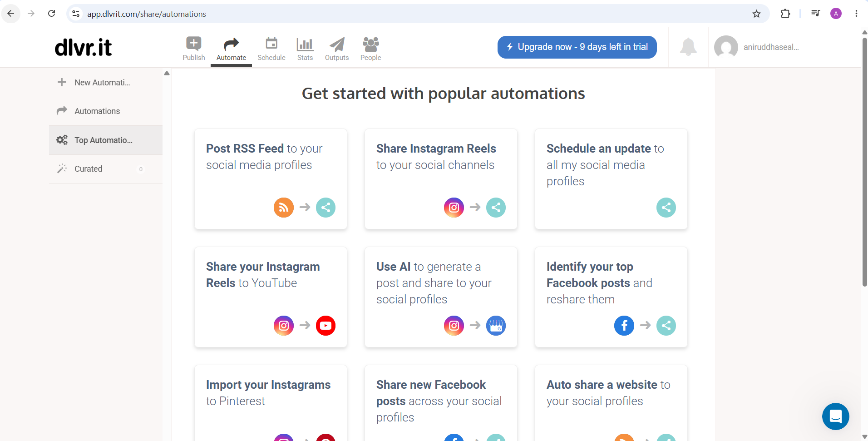Open the Schedule tab
This screenshot has width=868, height=441.
pos(271,49)
